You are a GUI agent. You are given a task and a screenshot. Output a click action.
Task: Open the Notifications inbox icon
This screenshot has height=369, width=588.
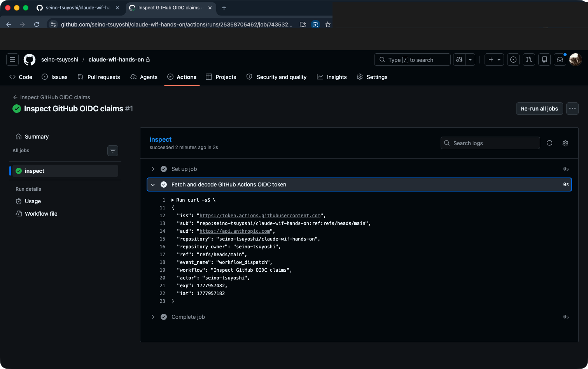point(560,60)
